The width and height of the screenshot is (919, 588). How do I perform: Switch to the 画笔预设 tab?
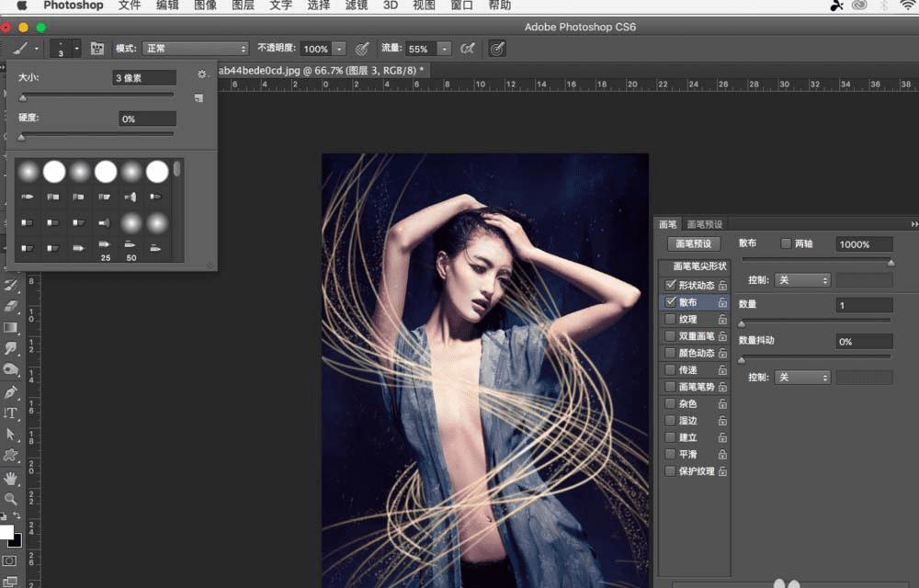pyautogui.click(x=705, y=224)
